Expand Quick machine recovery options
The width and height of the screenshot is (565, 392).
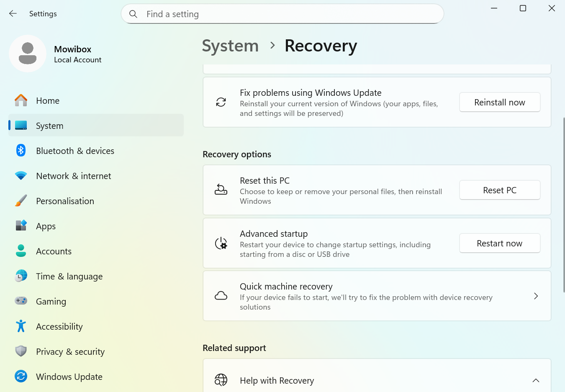click(536, 296)
